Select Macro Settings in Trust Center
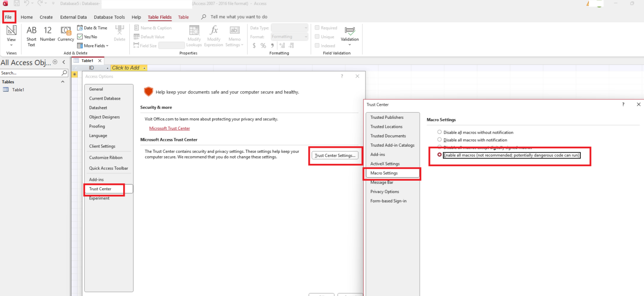The height and width of the screenshot is (296, 644). (x=393, y=173)
